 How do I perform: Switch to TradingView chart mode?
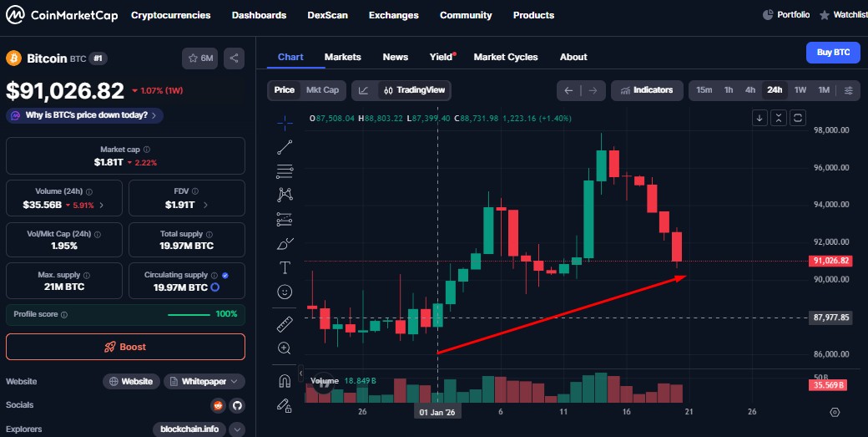(415, 90)
